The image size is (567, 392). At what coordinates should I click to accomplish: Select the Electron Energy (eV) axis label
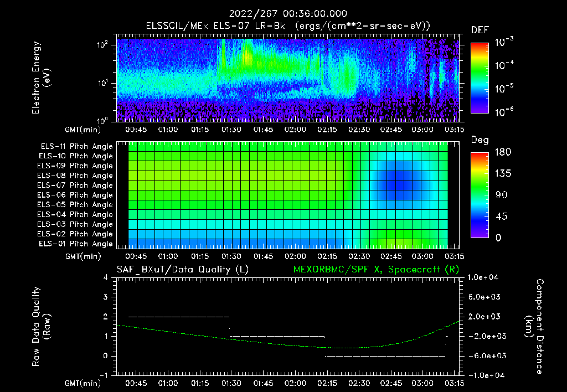41,78
